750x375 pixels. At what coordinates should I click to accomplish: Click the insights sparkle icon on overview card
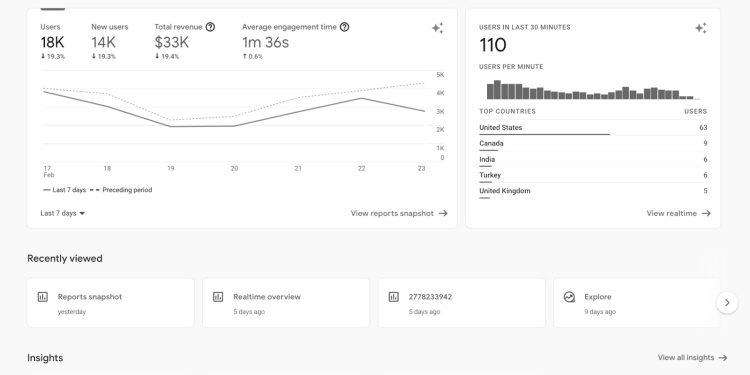(x=438, y=28)
